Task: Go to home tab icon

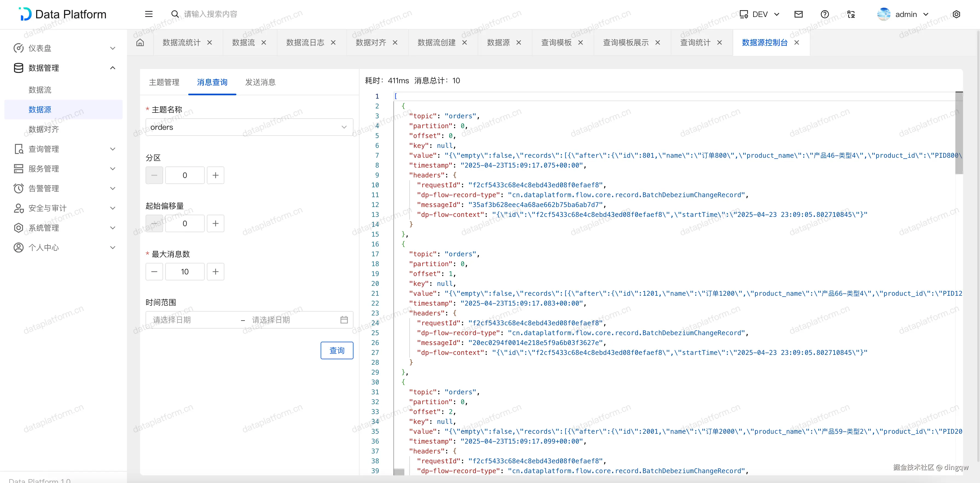Action: coord(140,42)
